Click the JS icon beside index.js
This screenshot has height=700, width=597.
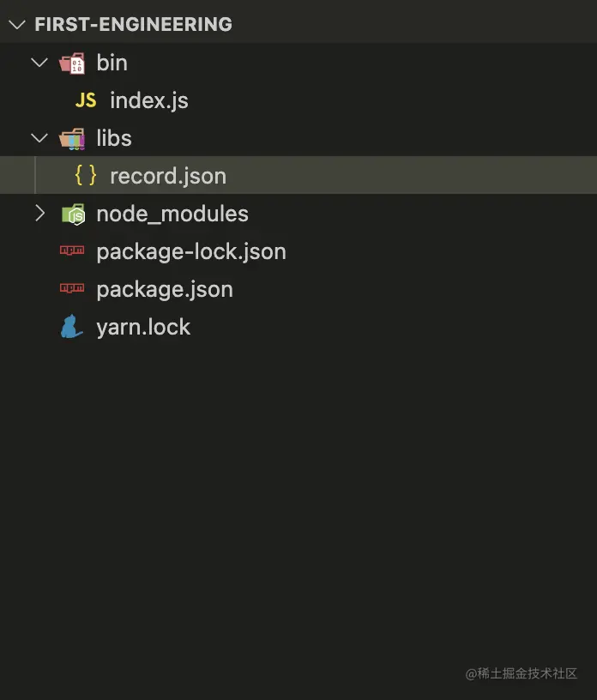[x=86, y=100]
